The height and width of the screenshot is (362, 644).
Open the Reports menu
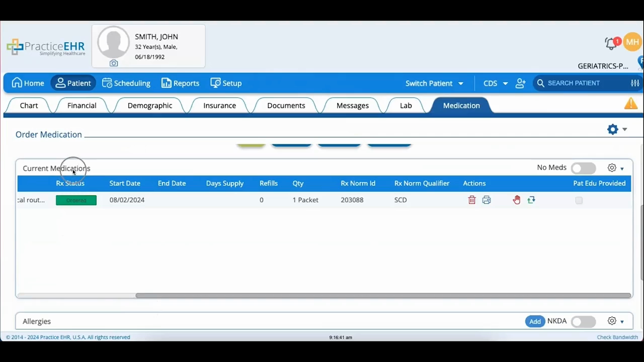(180, 83)
